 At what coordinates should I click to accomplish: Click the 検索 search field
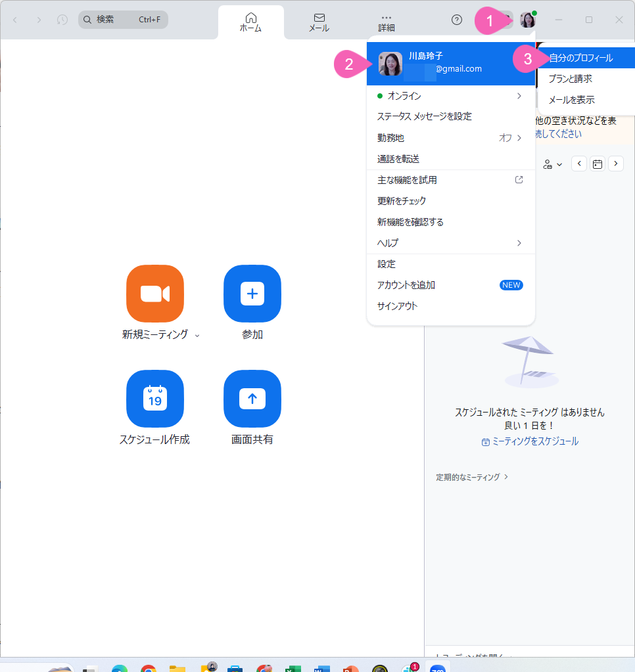[x=123, y=20]
